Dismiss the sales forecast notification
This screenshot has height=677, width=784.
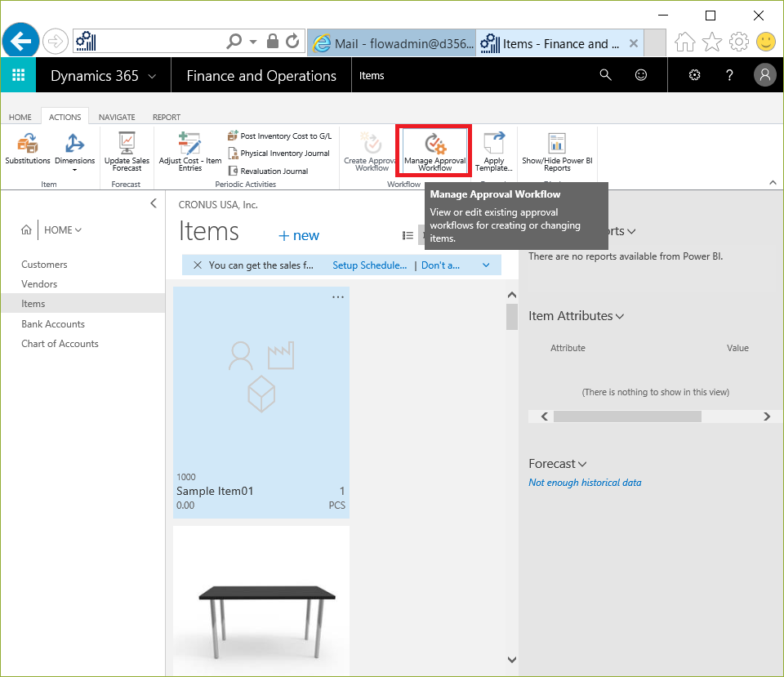pos(198,265)
